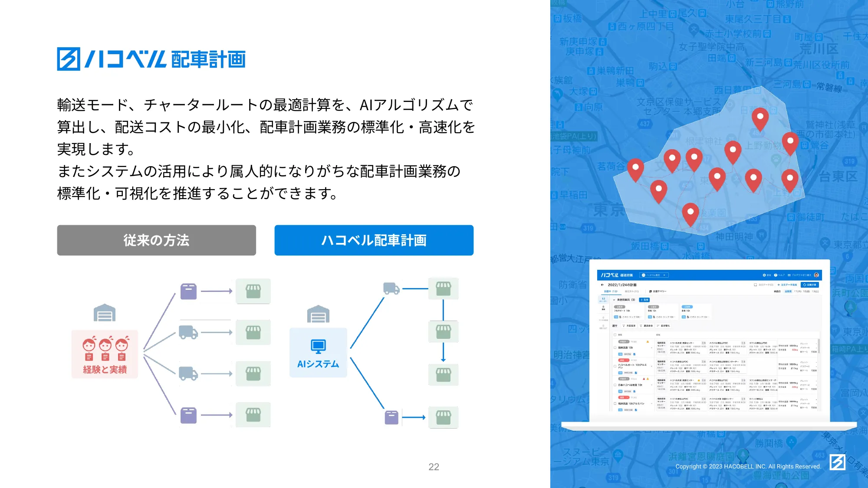Expand the 箱幹流通 10t row chevron
This screenshot has width=868, height=488.
click(651, 347)
